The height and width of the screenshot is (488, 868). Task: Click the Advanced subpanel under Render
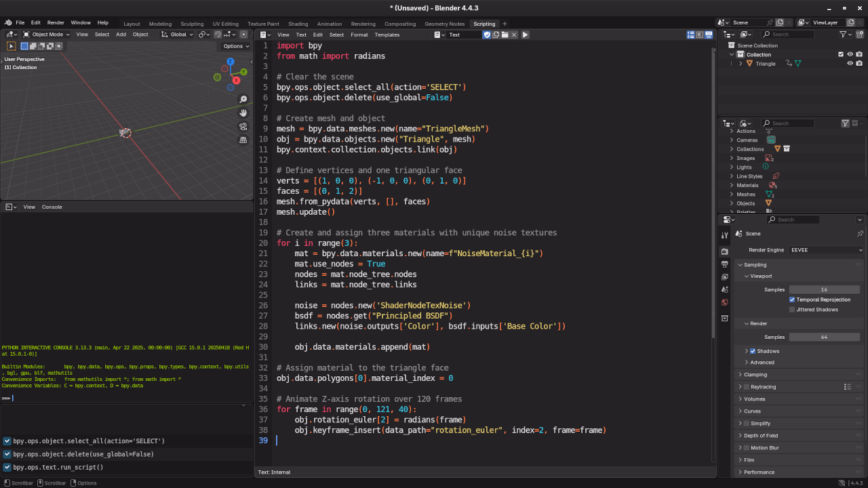tap(762, 363)
